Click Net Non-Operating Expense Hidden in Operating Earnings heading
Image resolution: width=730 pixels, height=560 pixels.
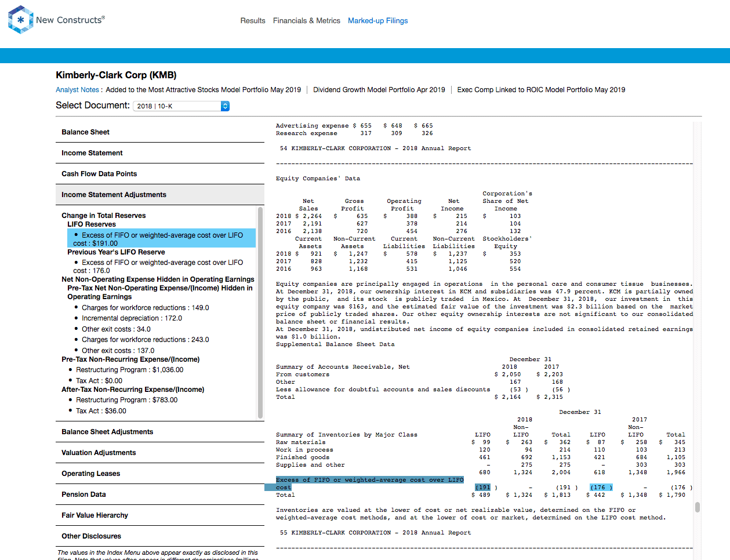pyautogui.click(x=158, y=279)
